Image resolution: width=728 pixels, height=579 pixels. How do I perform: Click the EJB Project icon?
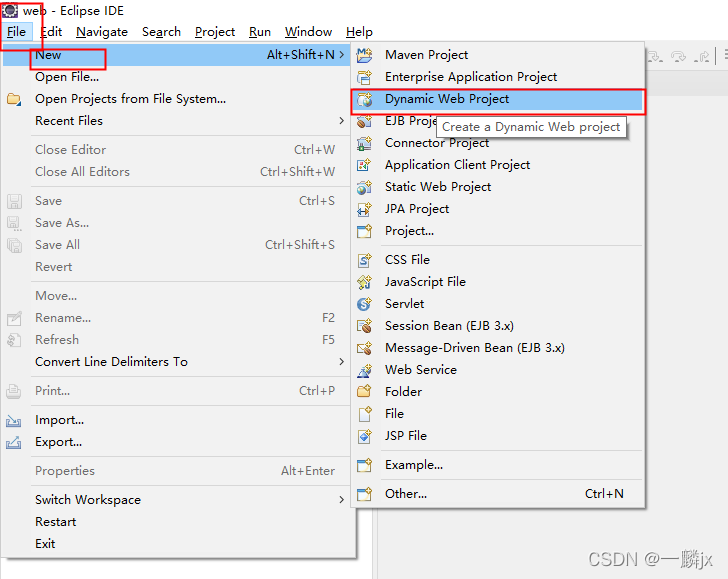tap(364, 121)
